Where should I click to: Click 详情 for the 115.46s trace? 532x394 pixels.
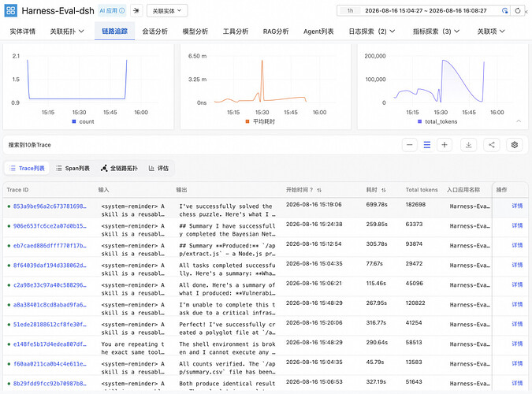click(517, 284)
